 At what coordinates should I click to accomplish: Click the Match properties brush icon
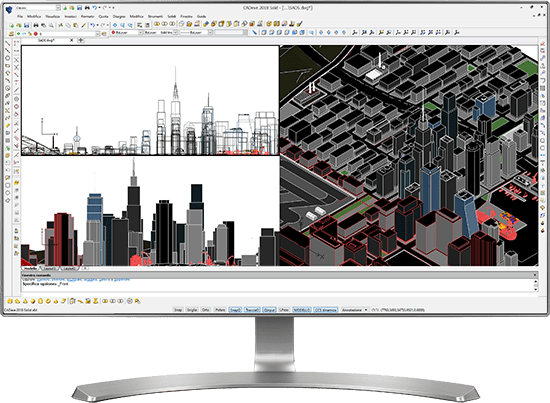pos(83,25)
